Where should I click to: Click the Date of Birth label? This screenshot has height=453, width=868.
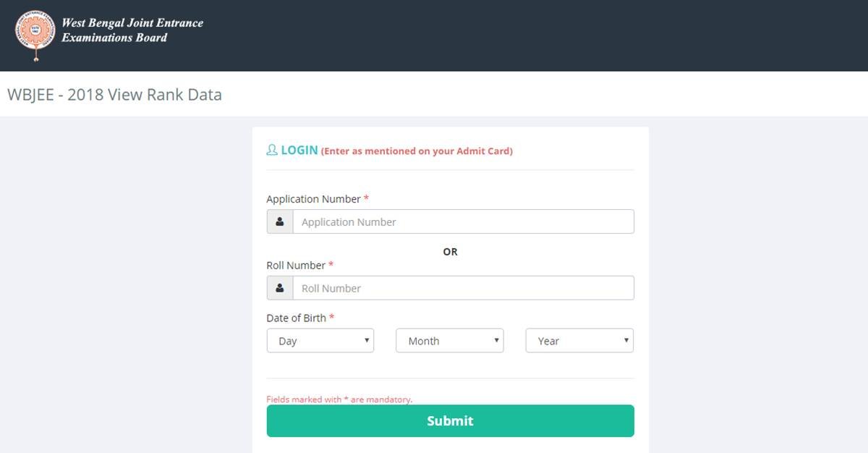pos(296,318)
